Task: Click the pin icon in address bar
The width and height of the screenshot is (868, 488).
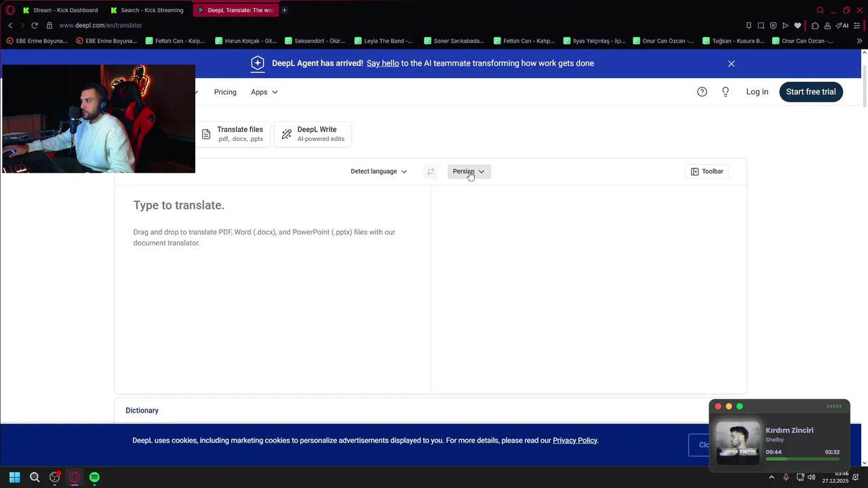Action: tap(749, 26)
